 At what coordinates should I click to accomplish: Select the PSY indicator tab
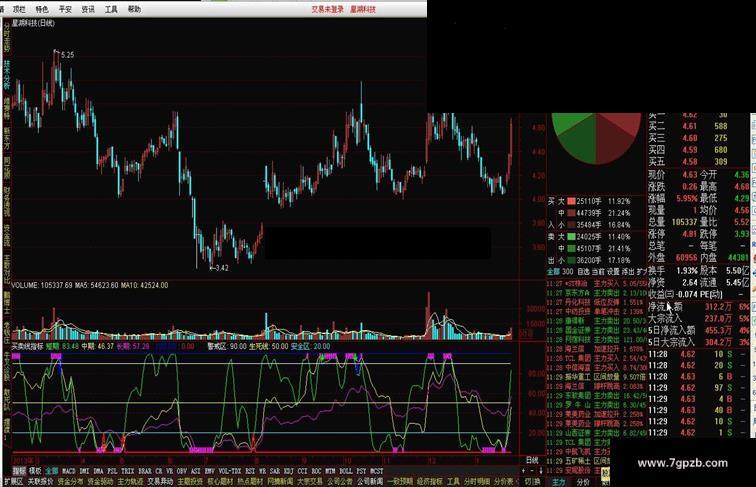coord(361,471)
